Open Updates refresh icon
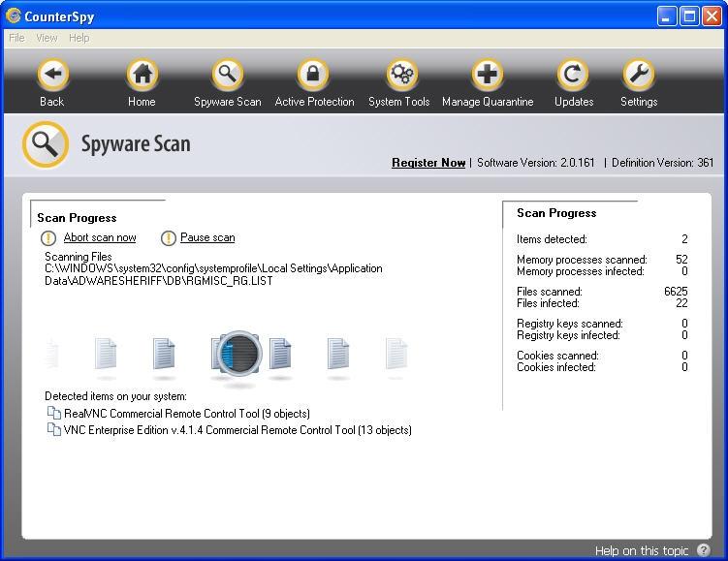Viewport: 728px width, 561px height. click(x=573, y=75)
